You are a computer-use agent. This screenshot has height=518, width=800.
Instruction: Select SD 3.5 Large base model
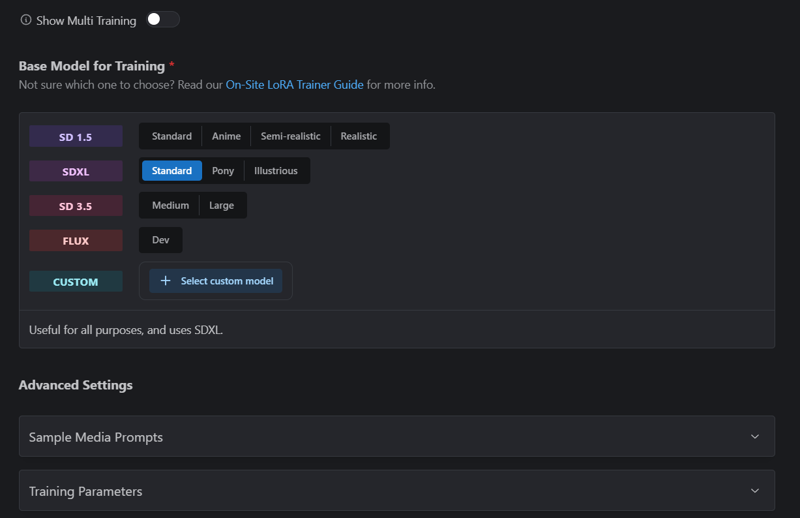point(221,205)
